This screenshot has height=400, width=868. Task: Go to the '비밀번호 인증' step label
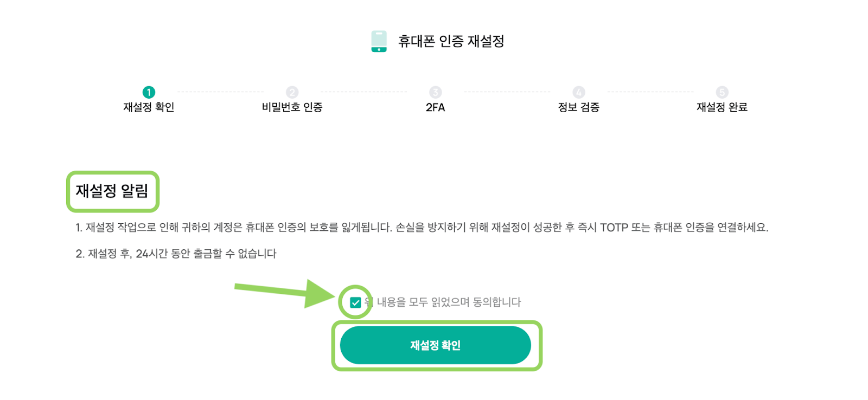point(292,107)
